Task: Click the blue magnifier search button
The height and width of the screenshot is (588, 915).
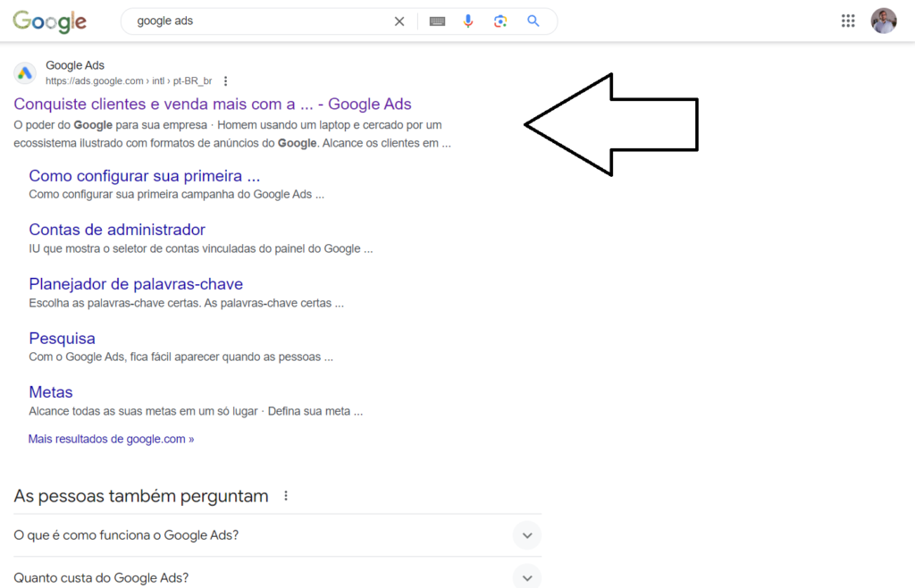Action: [533, 21]
